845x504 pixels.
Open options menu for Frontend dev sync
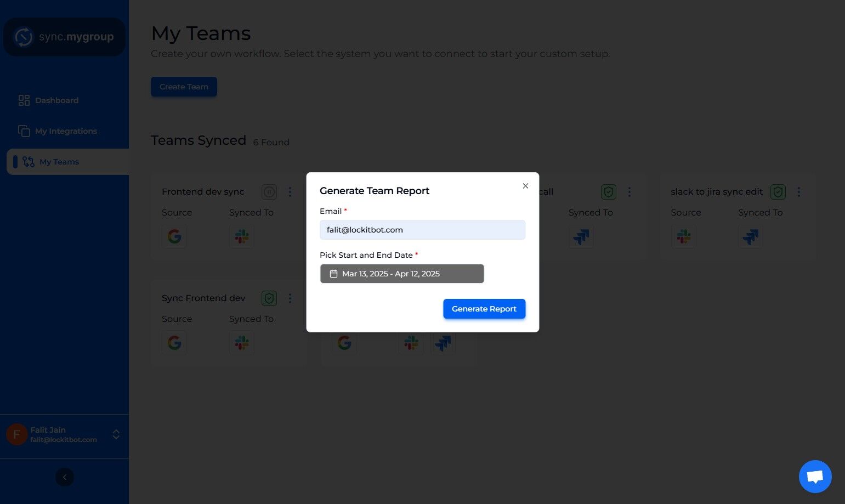290,192
